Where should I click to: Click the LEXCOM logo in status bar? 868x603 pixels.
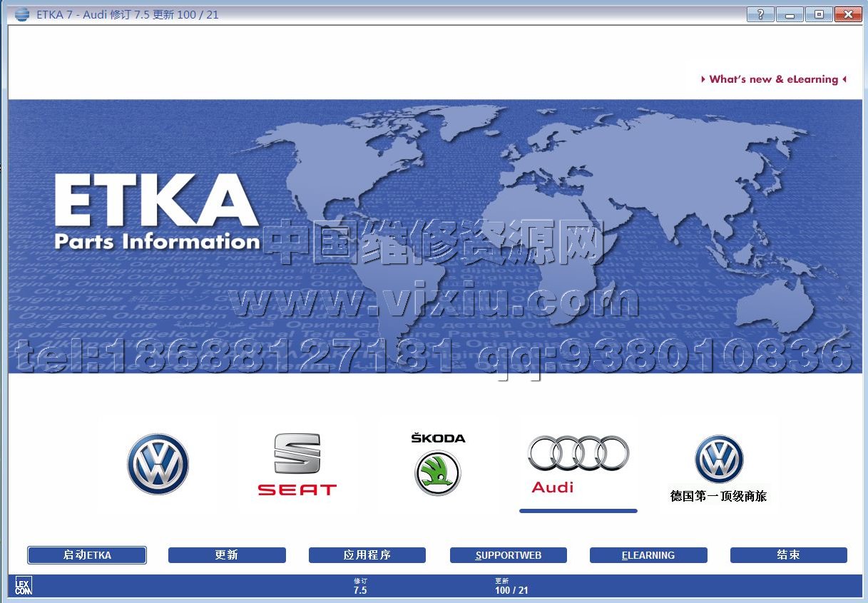[23, 587]
